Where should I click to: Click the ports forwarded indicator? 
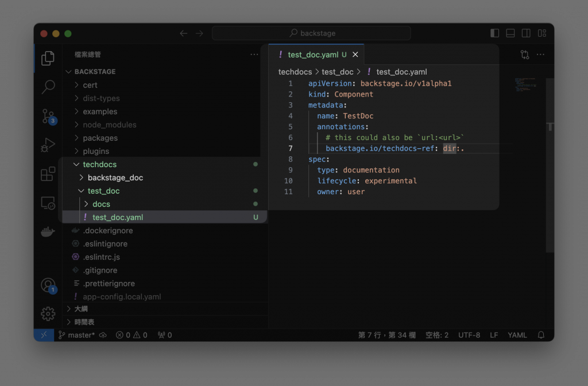tap(165, 335)
